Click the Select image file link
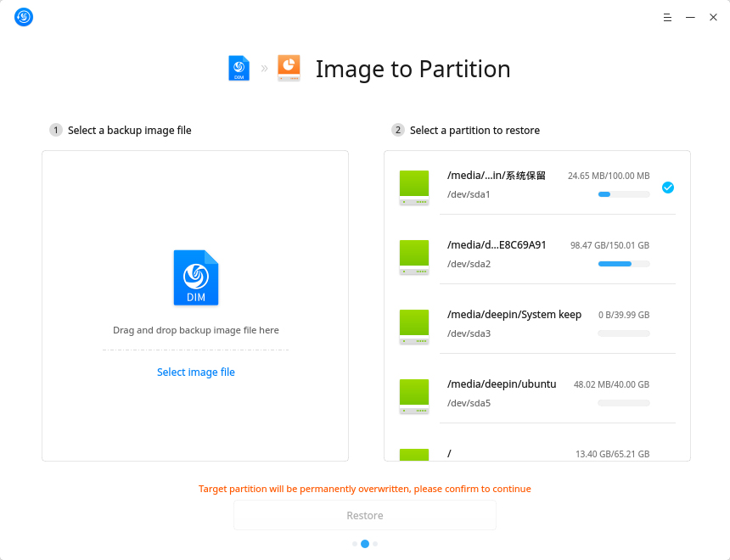The height and width of the screenshot is (560, 730). [195, 372]
